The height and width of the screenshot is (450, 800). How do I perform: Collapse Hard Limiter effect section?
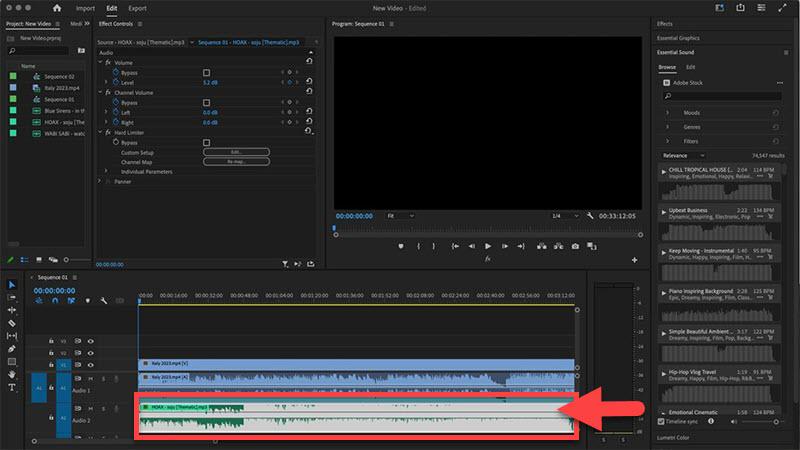pyautogui.click(x=101, y=132)
